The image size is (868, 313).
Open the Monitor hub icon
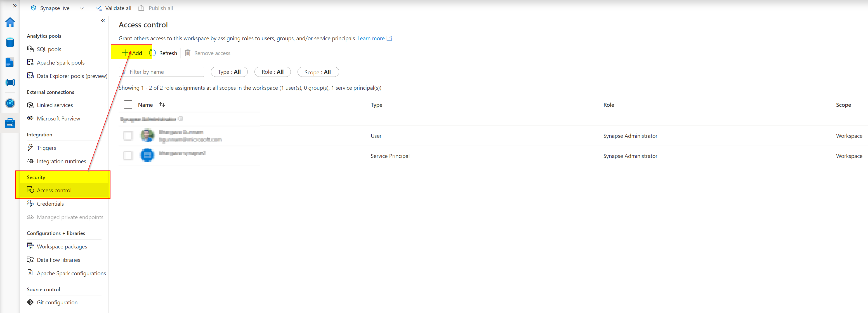[10, 103]
